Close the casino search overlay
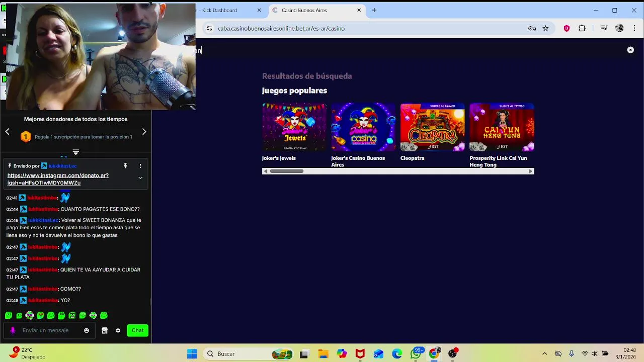The image size is (644, 362). [630, 50]
